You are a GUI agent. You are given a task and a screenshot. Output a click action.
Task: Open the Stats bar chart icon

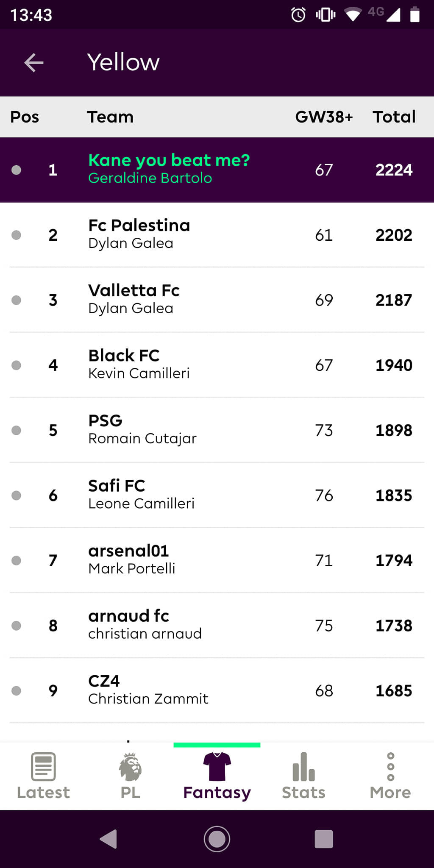pyautogui.click(x=303, y=766)
